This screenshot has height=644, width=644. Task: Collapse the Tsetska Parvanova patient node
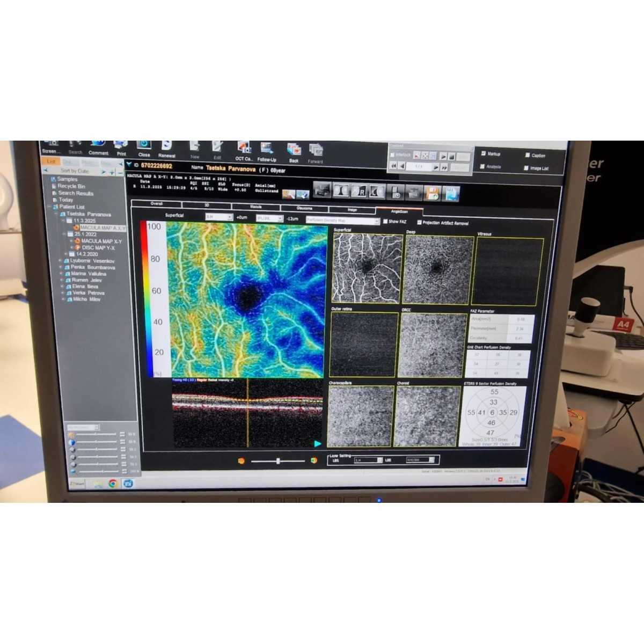click(56, 214)
